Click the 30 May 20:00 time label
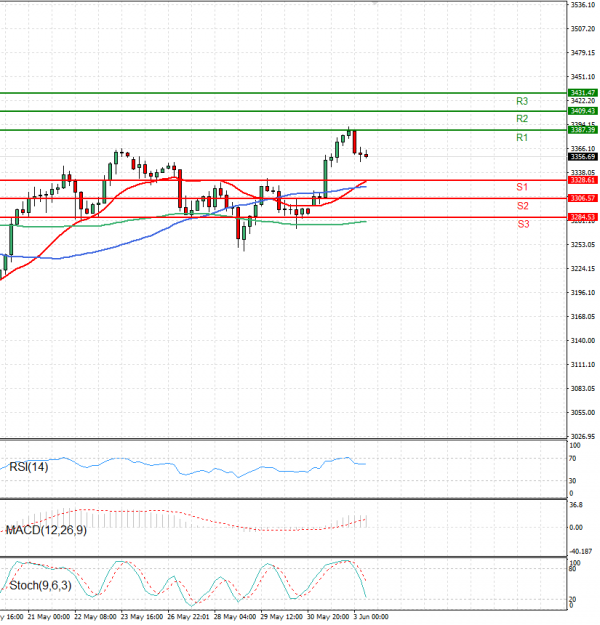 328,617
